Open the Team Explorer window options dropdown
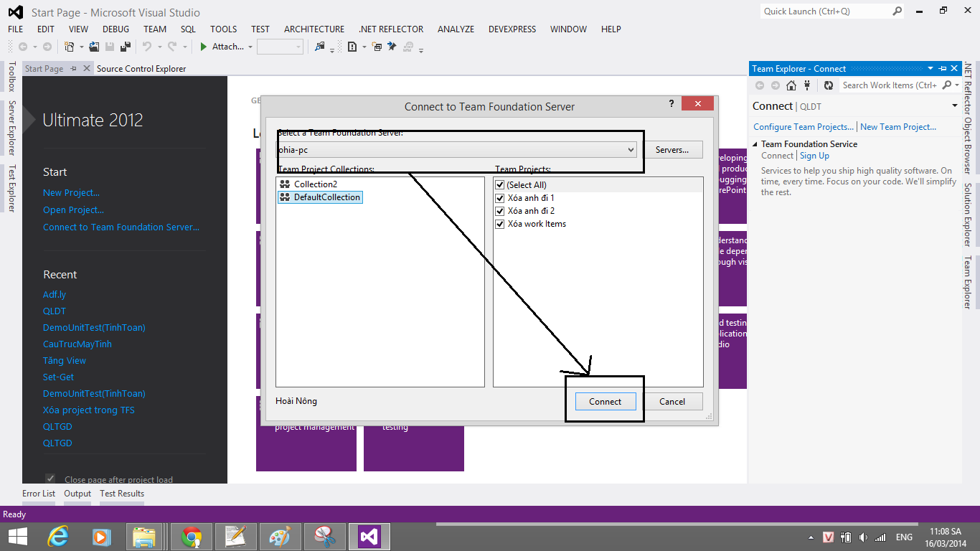The image size is (980, 551). 930,69
